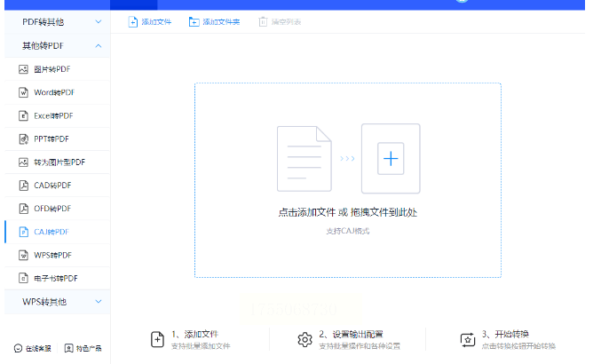Select CAJ转PDF option
The width and height of the screenshot is (601, 364).
pyautogui.click(x=57, y=232)
